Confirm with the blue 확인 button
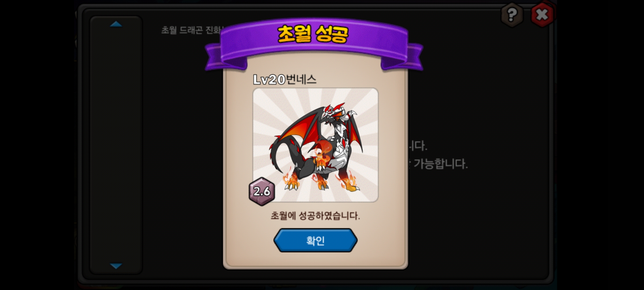Viewport: 644px width, 290px height. [315, 240]
